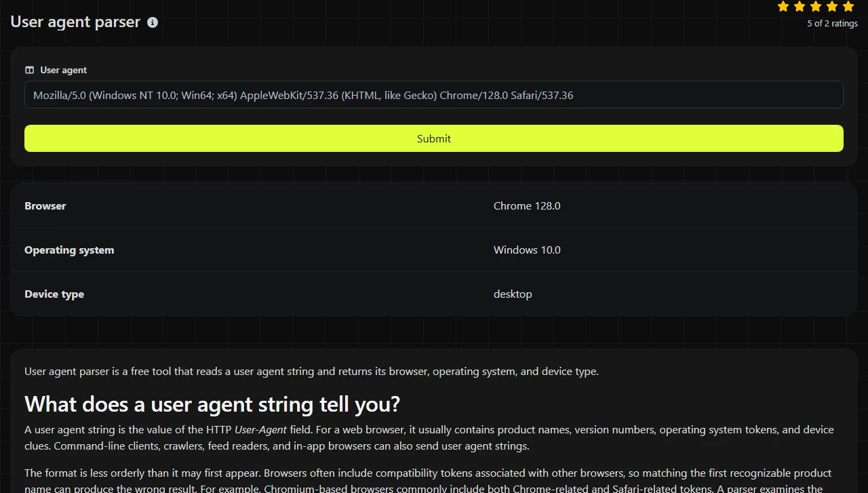Select the 'desktop' value
868x493 pixels.
pyautogui.click(x=513, y=294)
